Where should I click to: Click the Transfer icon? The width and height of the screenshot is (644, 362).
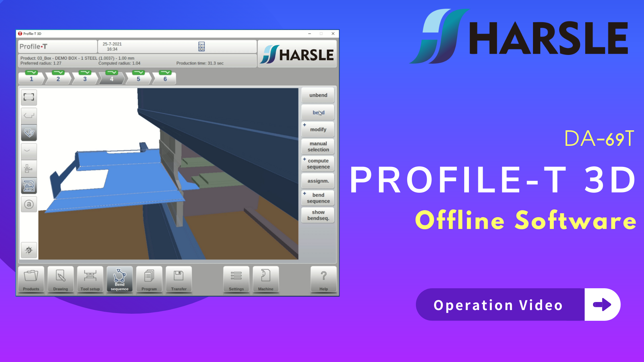178,279
